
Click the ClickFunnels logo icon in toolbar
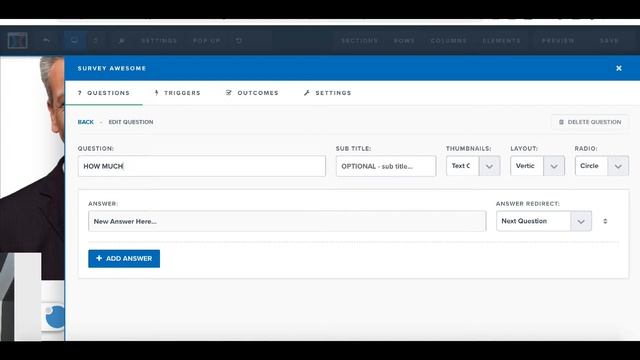tap(18, 40)
